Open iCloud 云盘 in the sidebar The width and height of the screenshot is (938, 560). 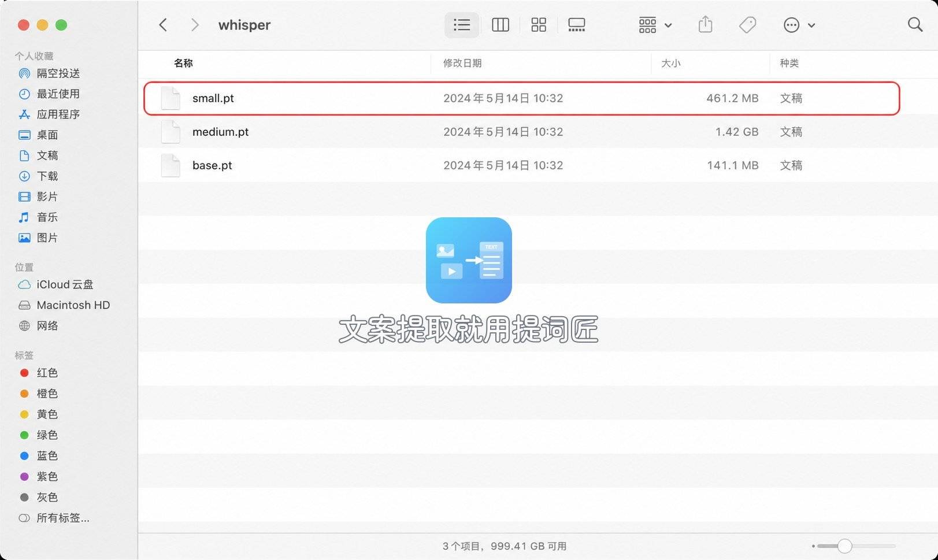tap(64, 284)
